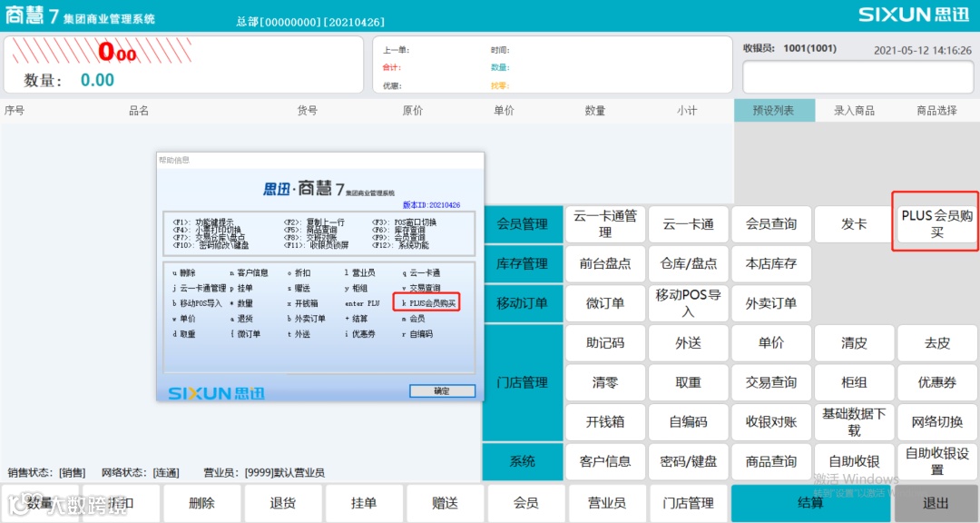Click the 柜组 grid button
Screen dimensions: 980x523
pos(855,382)
